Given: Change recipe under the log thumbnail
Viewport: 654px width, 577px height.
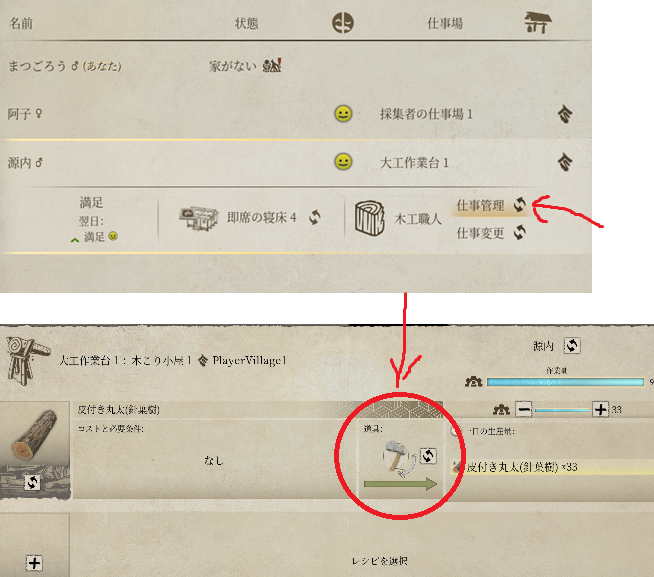Looking at the screenshot, I should click(32, 483).
